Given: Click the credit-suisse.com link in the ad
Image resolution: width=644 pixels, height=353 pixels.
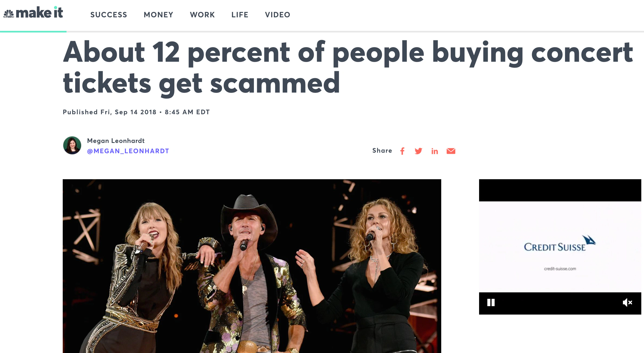Looking at the screenshot, I should [560, 269].
